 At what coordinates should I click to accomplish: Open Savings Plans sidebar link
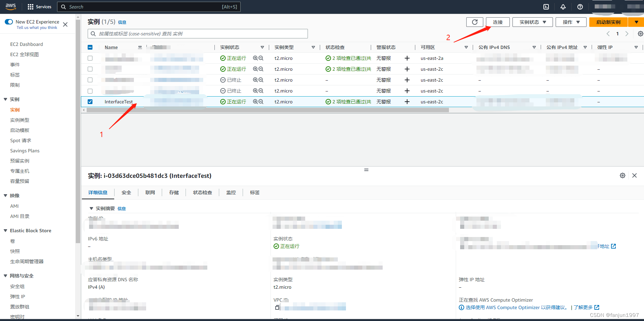click(25, 151)
